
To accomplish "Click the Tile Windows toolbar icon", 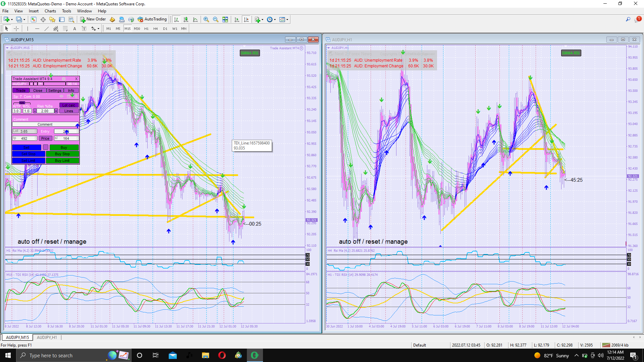I will pos(225,19).
